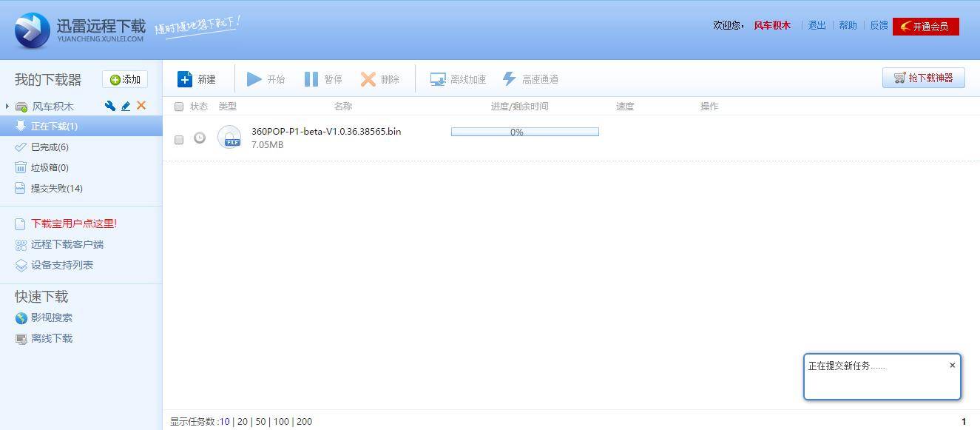Open 已完成(6) completed list

[49, 147]
